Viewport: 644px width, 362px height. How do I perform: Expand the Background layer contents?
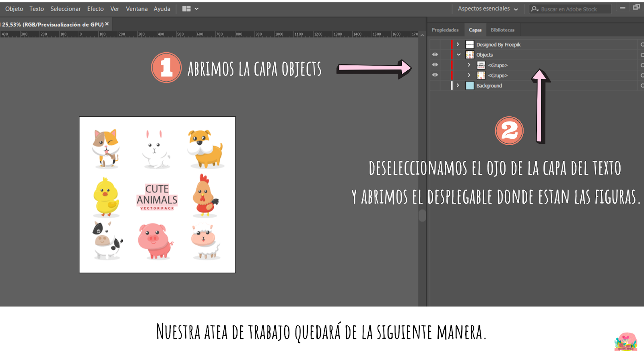[458, 85]
